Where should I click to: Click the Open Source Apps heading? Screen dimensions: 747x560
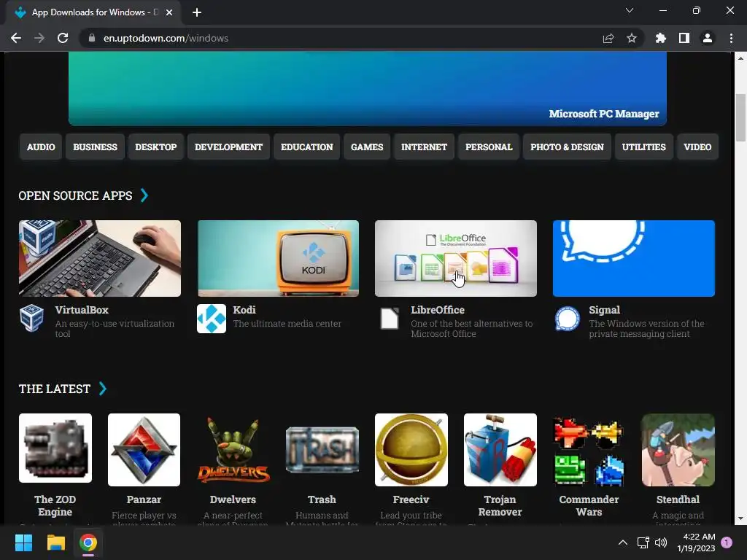tap(75, 195)
